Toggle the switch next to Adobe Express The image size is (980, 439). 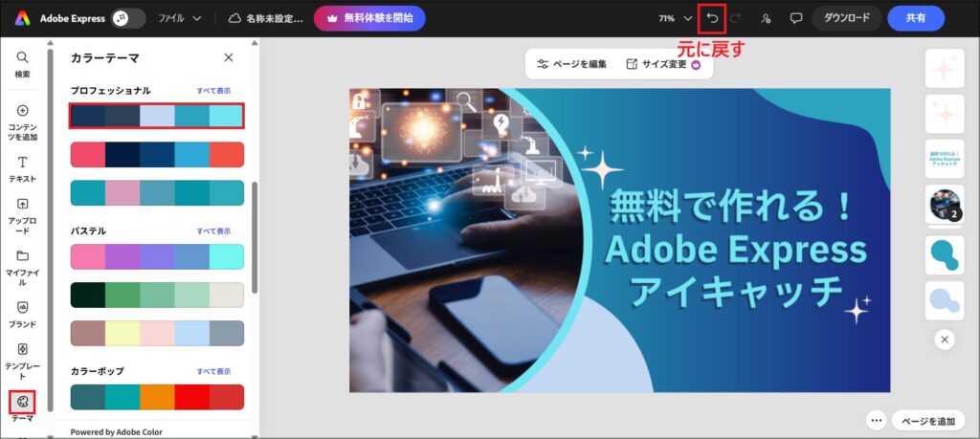pos(128,18)
